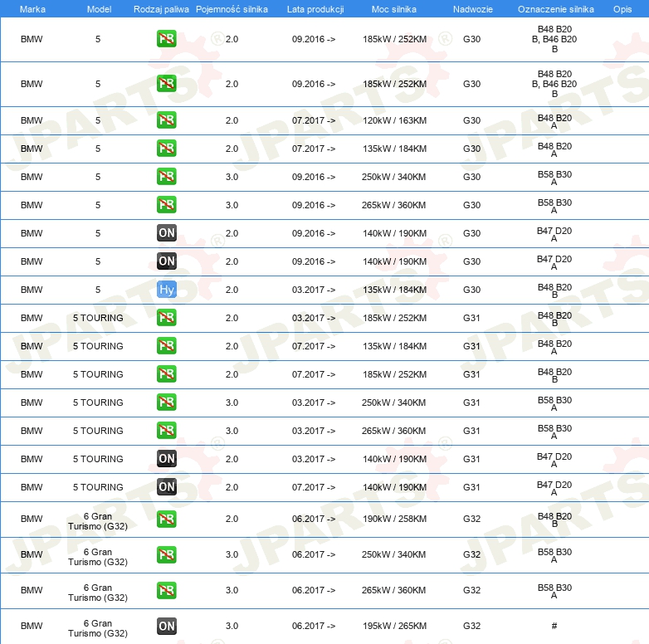Image resolution: width=649 pixels, height=644 pixels.
Task: Click petrol icon for G30 265kW / 360KM row
Action: [x=166, y=205]
